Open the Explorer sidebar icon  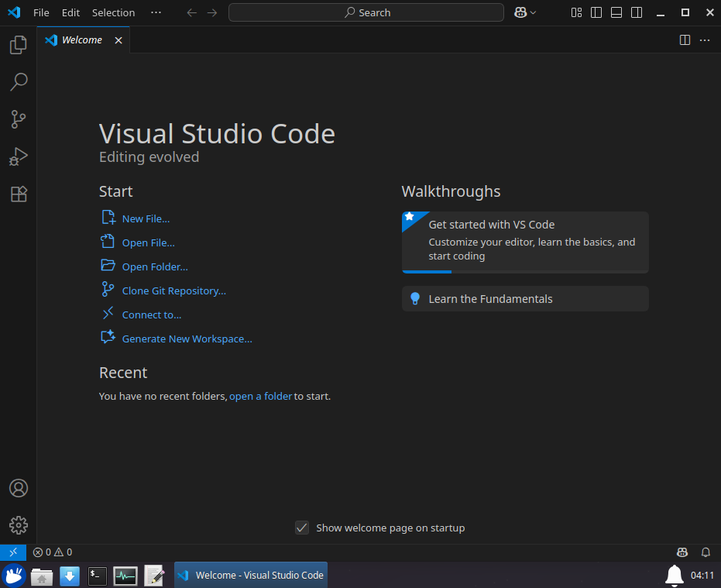tap(18, 45)
